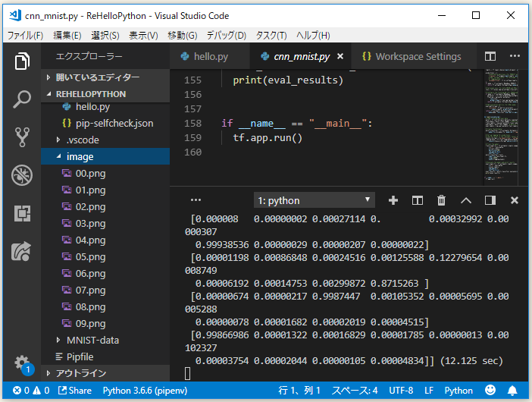Image resolution: width=532 pixels, height=402 pixels.
Task: Open terminal panel ellipsis menu
Action: [x=196, y=200]
